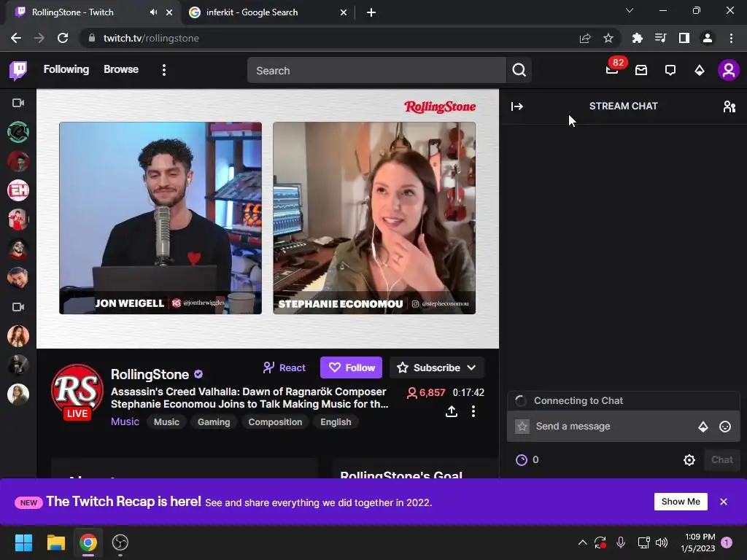Click the React button
The image size is (747, 560).
tap(285, 367)
